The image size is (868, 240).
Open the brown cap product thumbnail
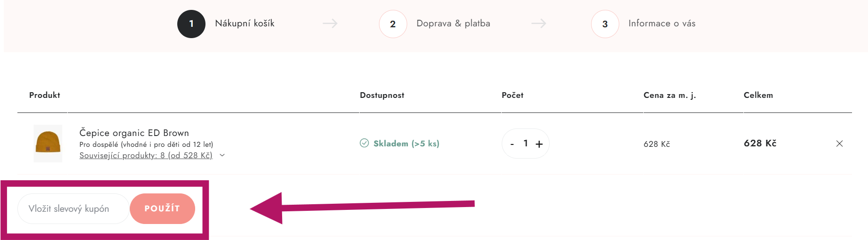pyautogui.click(x=48, y=144)
